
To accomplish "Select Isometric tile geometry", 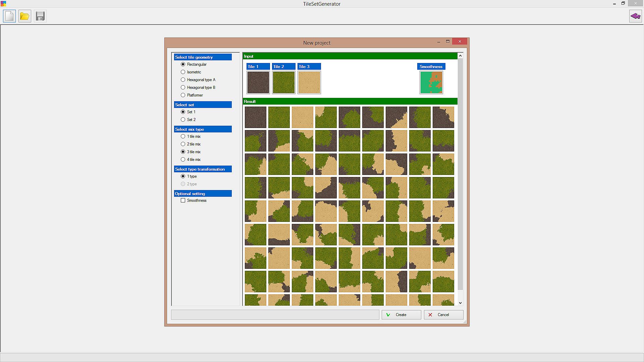I will pyautogui.click(x=183, y=72).
